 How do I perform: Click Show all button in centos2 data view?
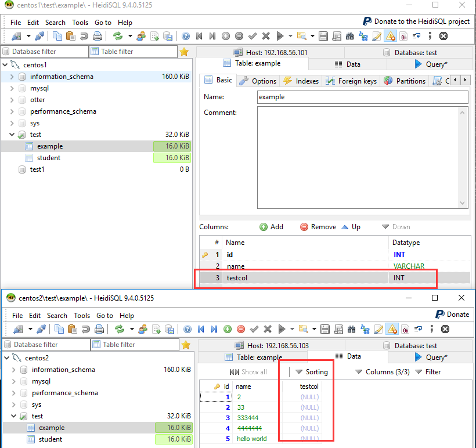(248, 372)
